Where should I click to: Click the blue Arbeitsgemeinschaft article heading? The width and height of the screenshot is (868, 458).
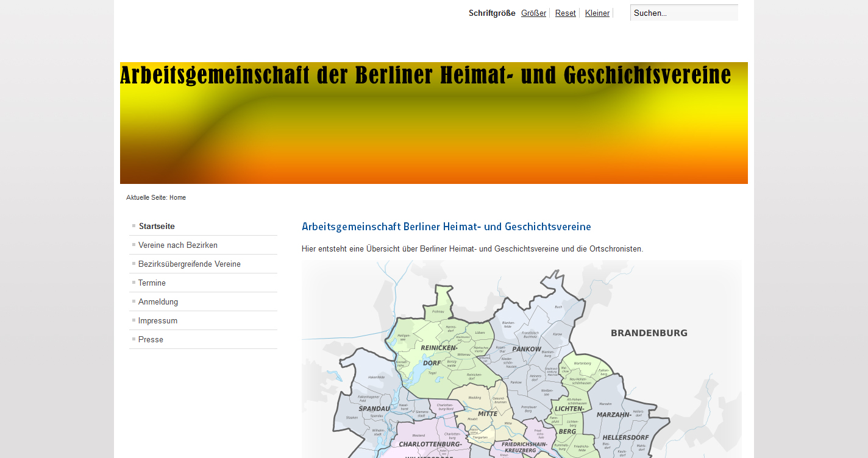[x=446, y=227]
